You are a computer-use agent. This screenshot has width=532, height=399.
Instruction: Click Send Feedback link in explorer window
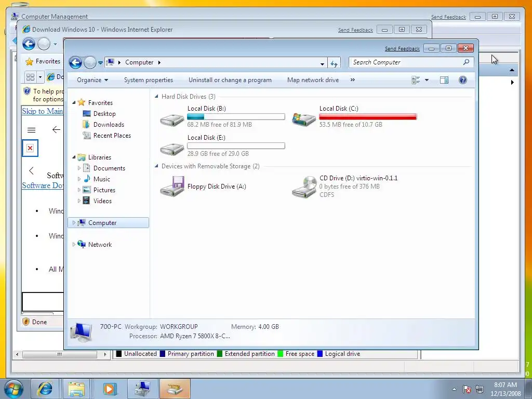402,49
